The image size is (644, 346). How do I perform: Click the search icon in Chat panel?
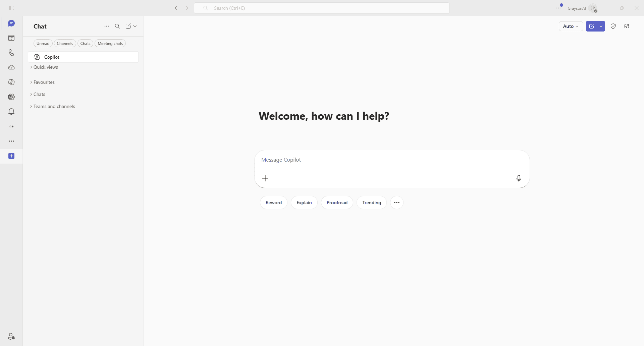[x=117, y=26]
